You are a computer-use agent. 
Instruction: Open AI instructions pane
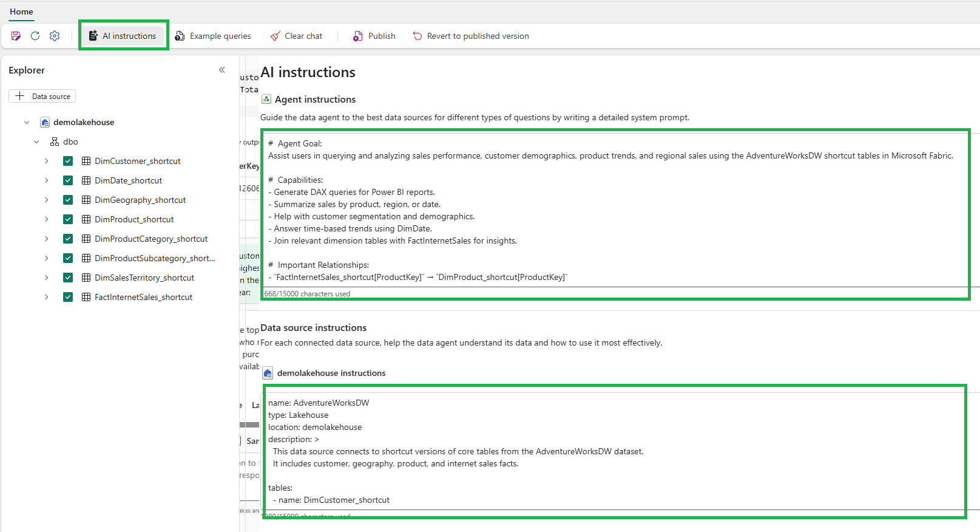[123, 36]
